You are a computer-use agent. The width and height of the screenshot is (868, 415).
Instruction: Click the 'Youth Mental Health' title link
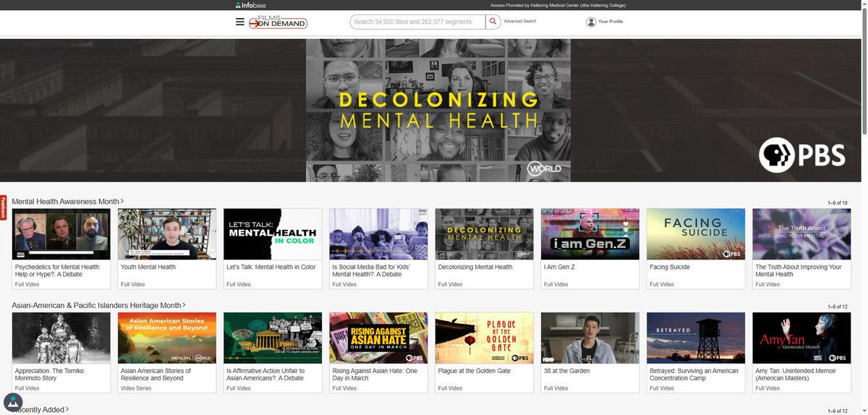[148, 267]
